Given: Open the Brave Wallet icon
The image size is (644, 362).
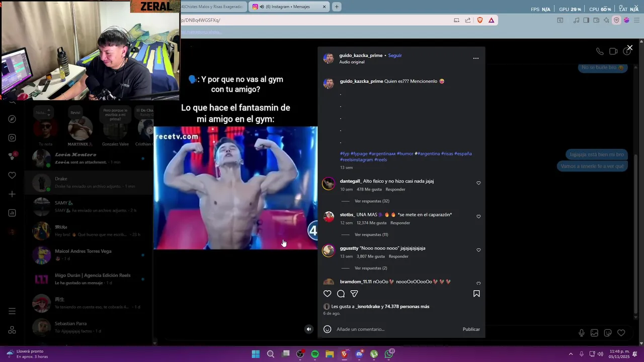Looking at the screenshot, I should click(596, 20).
